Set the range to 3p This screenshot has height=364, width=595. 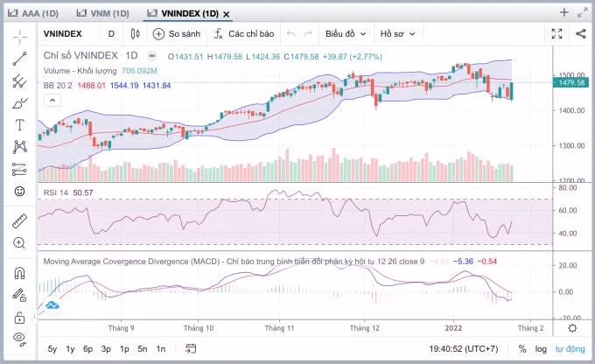(106, 349)
